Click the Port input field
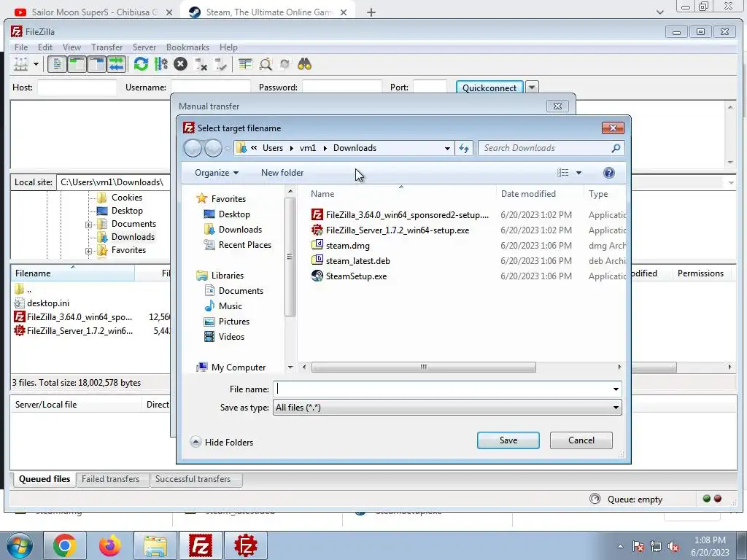The width and height of the screenshot is (747, 560). coord(430,87)
